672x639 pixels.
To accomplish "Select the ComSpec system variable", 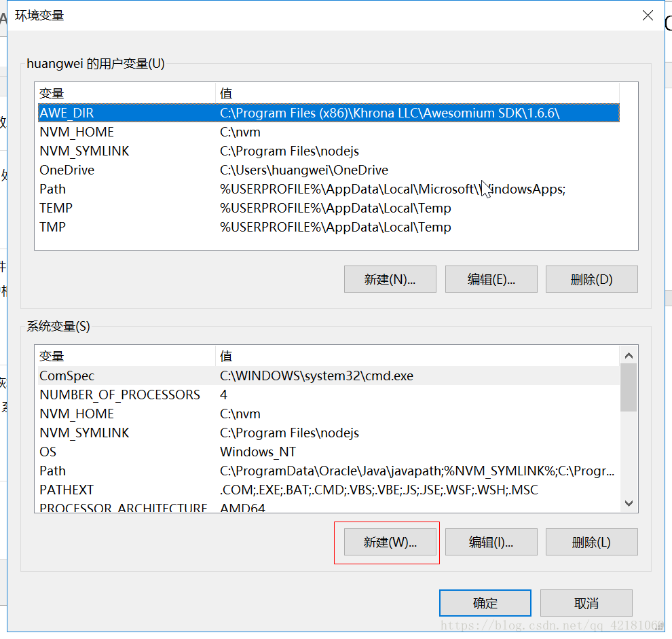I will pyautogui.click(x=329, y=376).
